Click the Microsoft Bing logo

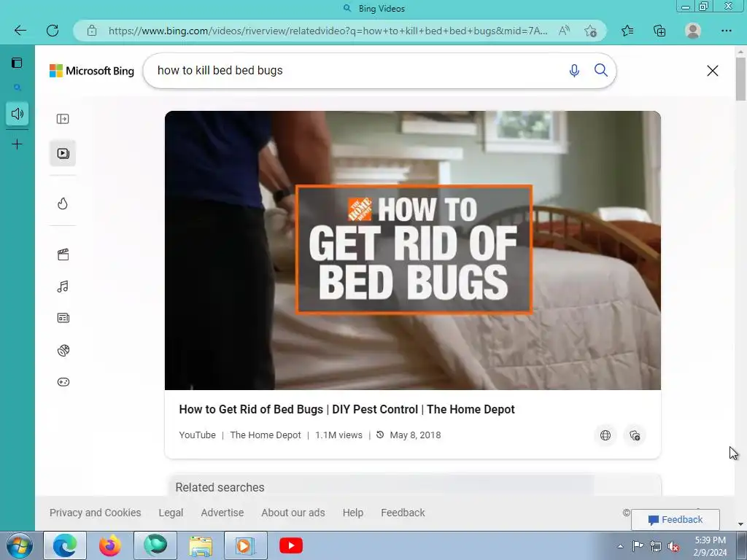point(92,71)
